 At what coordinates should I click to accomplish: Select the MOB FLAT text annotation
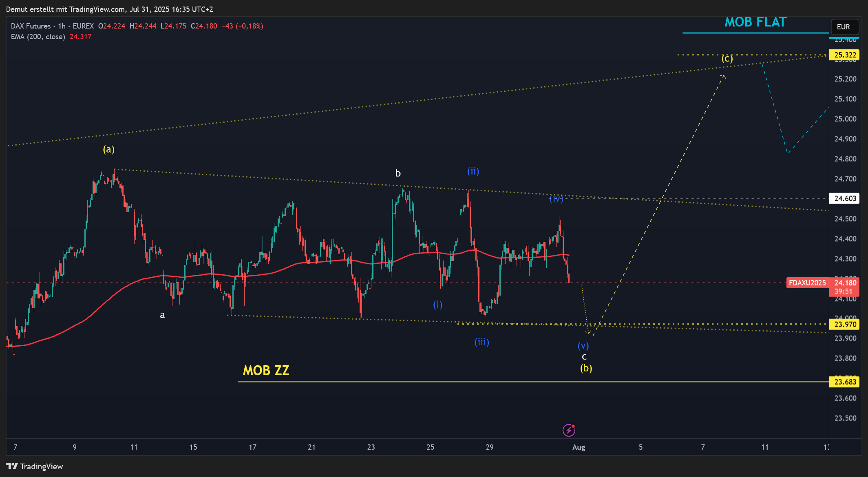(x=755, y=22)
